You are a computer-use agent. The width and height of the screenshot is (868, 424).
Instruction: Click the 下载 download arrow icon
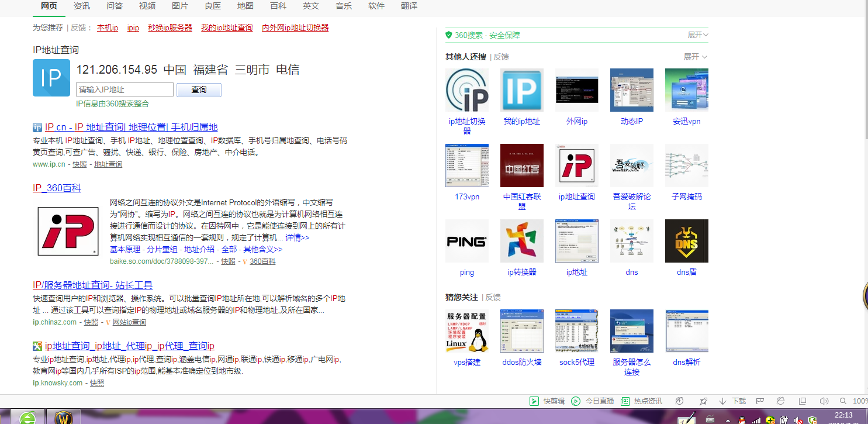point(722,401)
